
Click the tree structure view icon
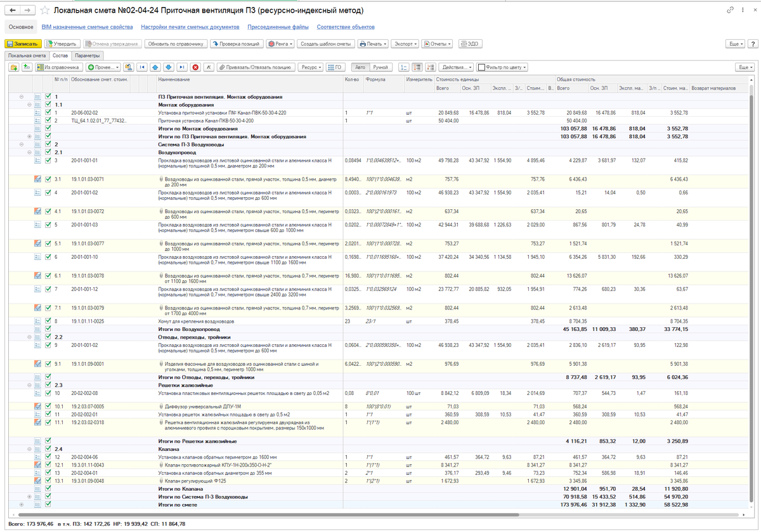[431, 67]
